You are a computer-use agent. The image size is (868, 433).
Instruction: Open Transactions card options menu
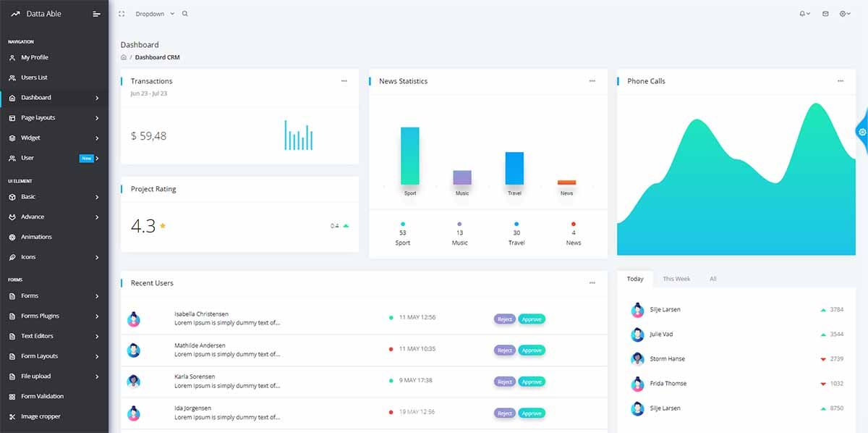tap(344, 81)
